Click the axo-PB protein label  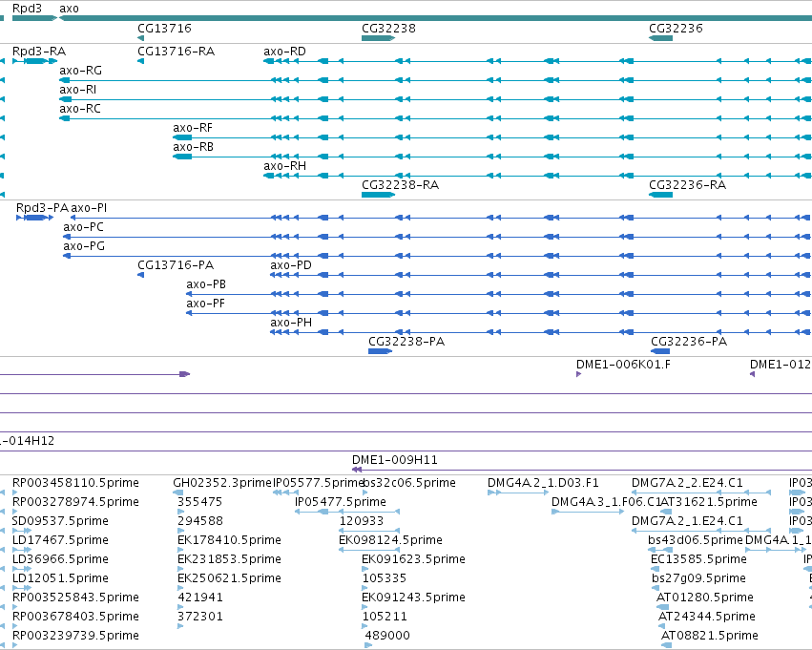(206, 284)
